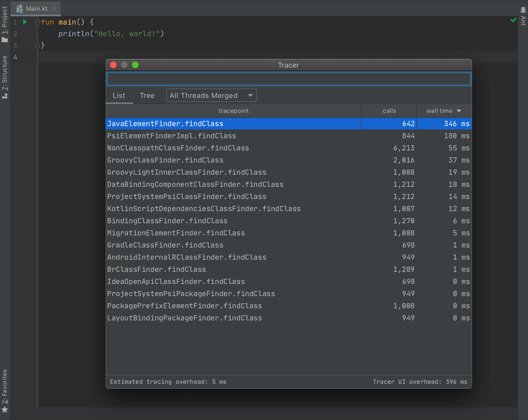
Task: Click the inspections checkmark indicator above the editor
Action: 513,20
